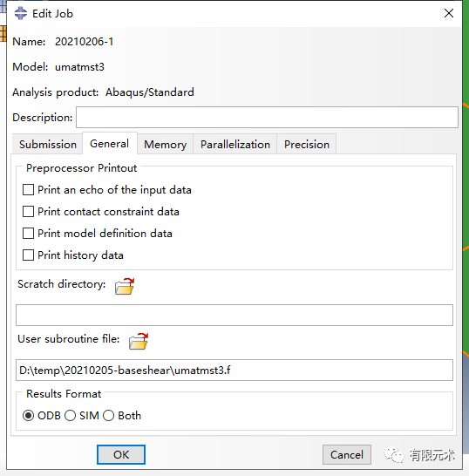Browse for user subroutine file icon
The height and width of the screenshot is (476, 469).
click(x=139, y=341)
